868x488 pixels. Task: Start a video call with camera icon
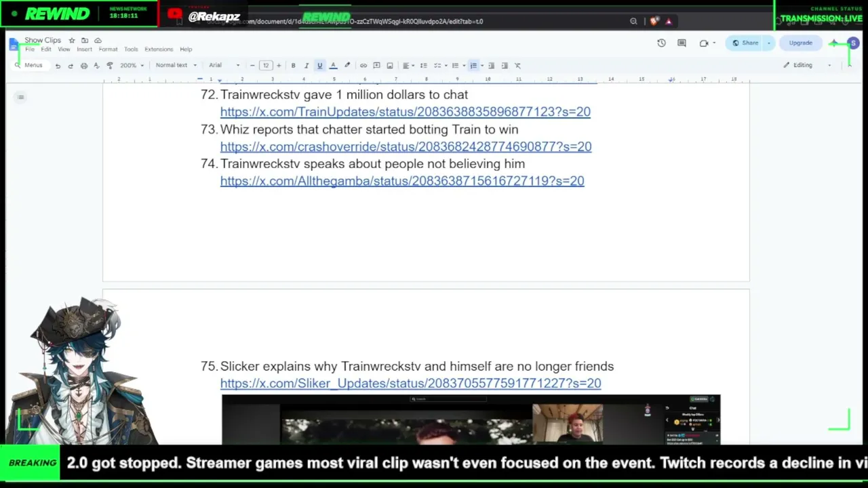(704, 43)
